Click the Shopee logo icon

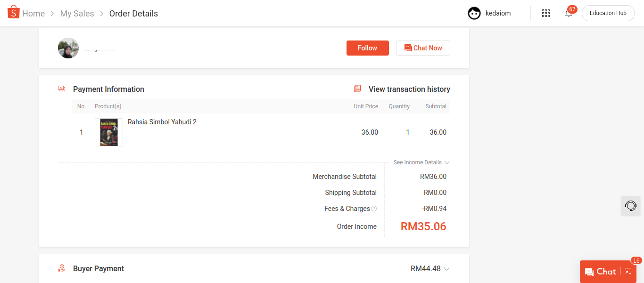tap(14, 12)
